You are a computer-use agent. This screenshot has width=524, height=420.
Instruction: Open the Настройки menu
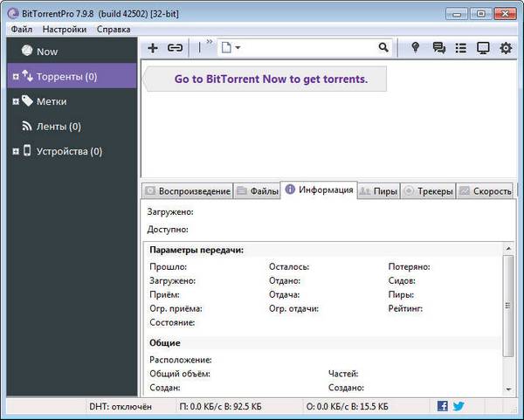tap(65, 30)
